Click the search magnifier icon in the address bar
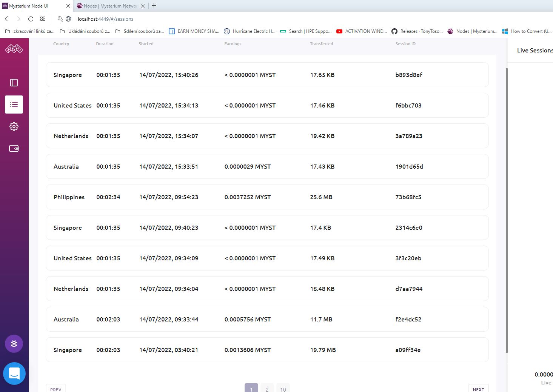Viewport: 553px width, 392px height. [x=60, y=19]
